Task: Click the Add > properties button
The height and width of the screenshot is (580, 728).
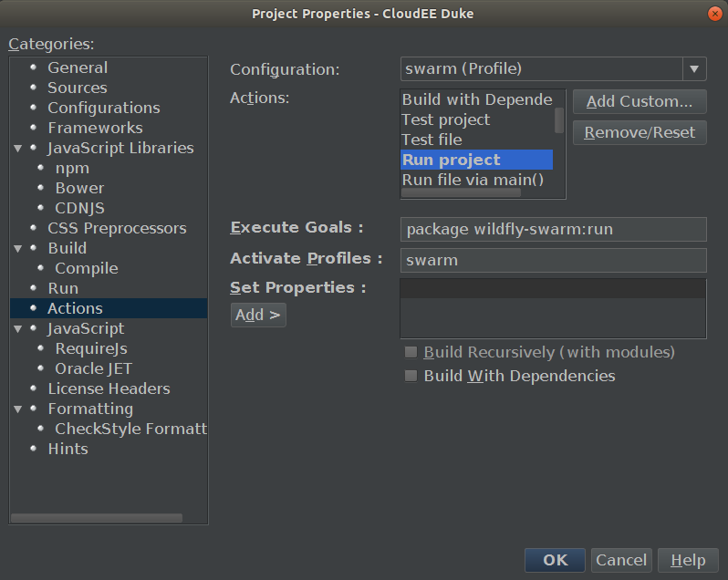Action: [x=258, y=315]
